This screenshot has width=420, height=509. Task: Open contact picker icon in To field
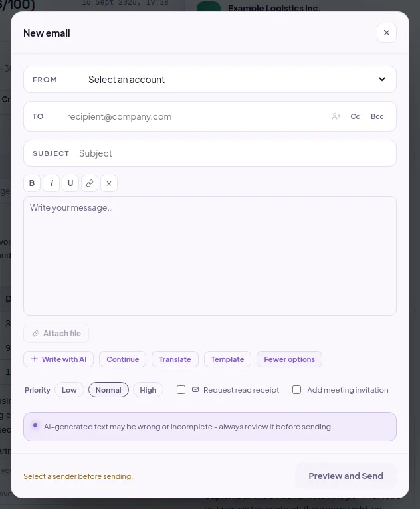point(336,116)
